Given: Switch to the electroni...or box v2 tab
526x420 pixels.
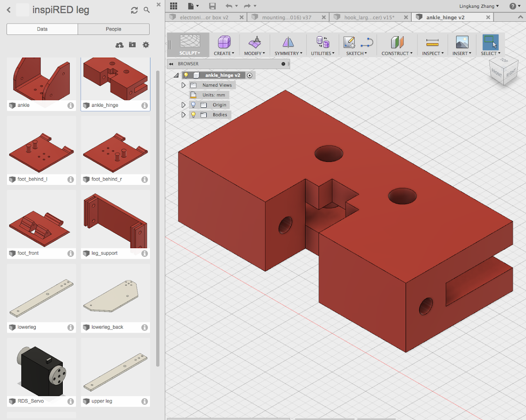Looking at the screenshot, I should click(x=206, y=17).
